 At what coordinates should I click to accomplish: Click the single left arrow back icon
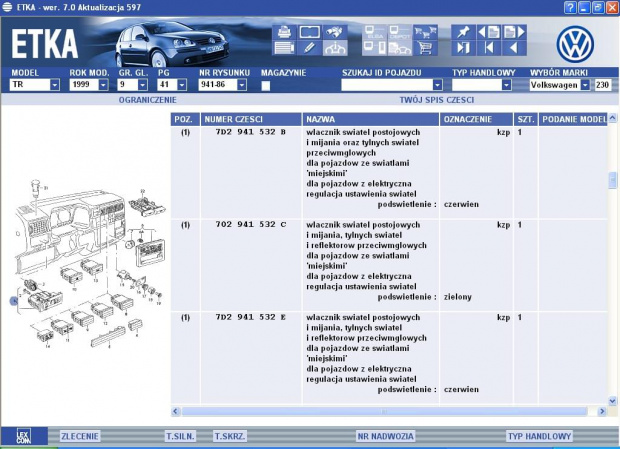(514, 48)
